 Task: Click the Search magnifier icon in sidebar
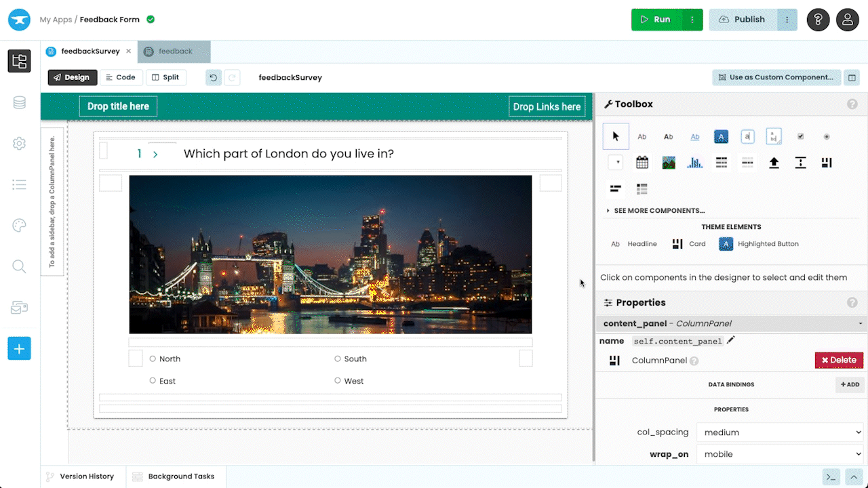tap(19, 266)
